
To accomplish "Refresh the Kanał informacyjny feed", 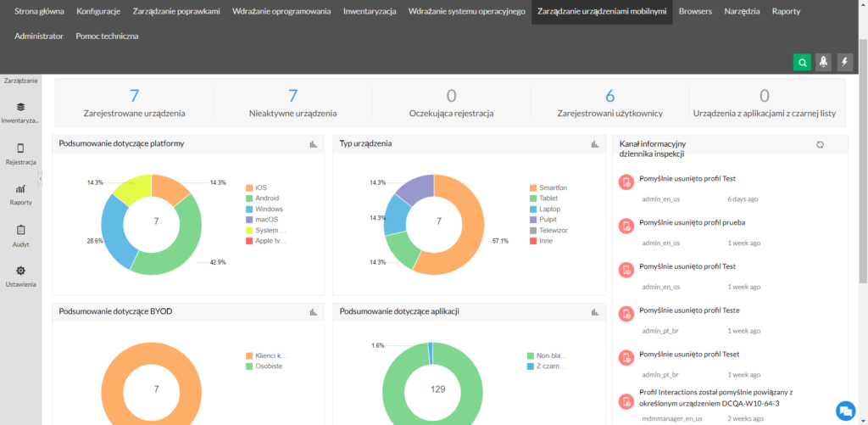I will pyautogui.click(x=820, y=144).
